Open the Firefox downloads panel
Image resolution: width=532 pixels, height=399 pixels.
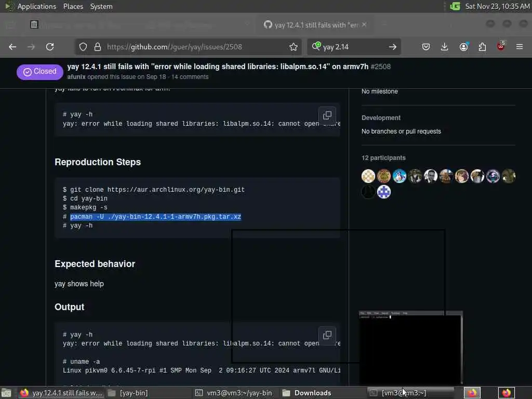[x=445, y=47]
